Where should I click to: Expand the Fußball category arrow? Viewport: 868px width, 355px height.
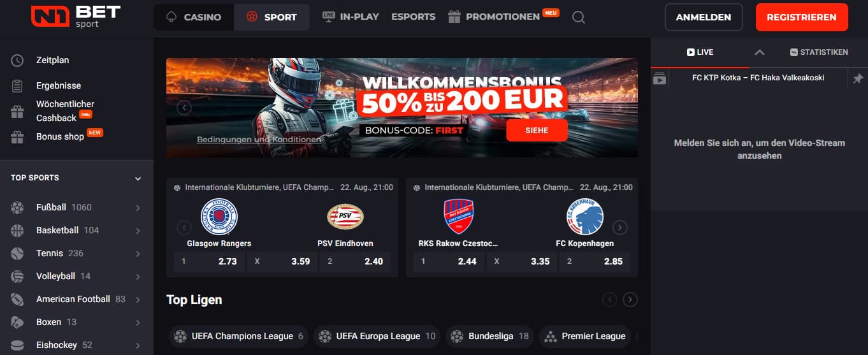138,208
